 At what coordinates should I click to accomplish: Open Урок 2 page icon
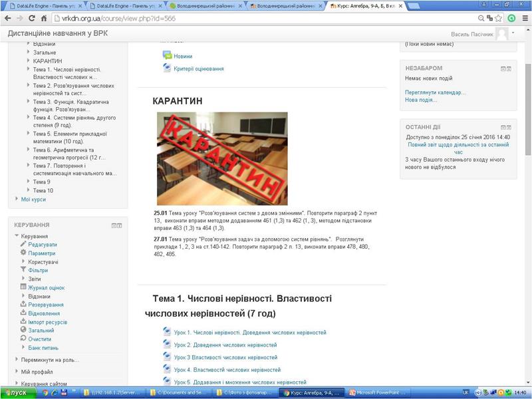(167, 344)
